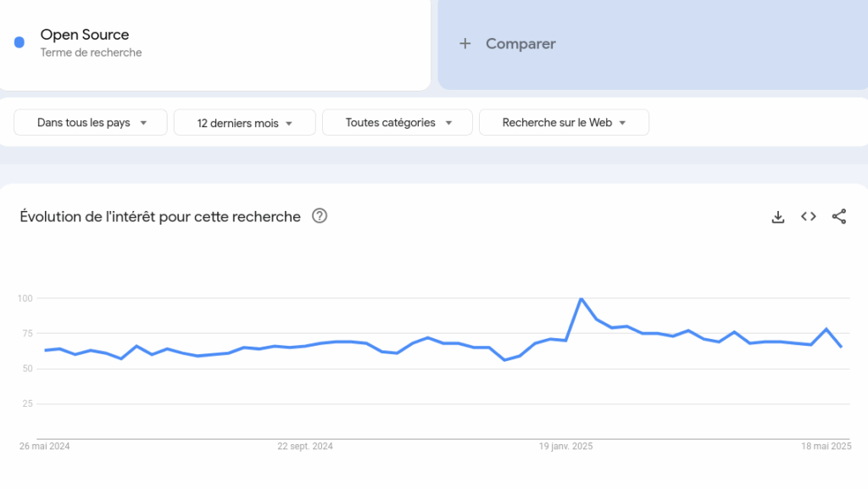The width and height of the screenshot is (868, 489).
Task: Click the blue Open Source color dot
Action: 19,42
